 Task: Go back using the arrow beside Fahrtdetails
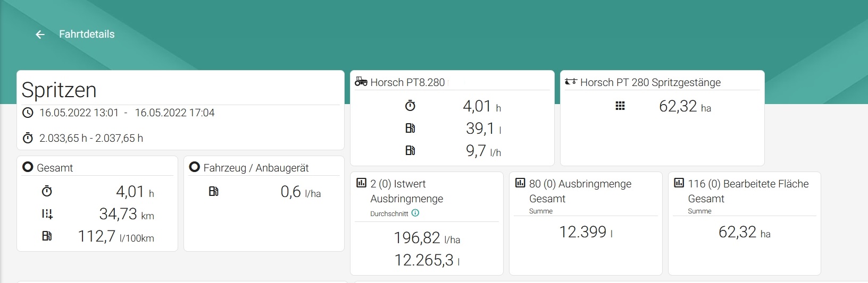(x=40, y=35)
